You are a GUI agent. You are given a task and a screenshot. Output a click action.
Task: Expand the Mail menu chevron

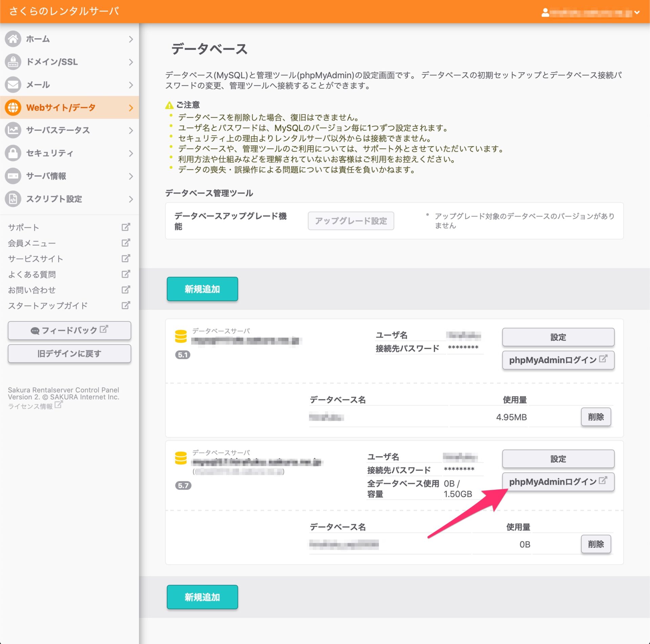pyautogui.click(x=131, y=85)
